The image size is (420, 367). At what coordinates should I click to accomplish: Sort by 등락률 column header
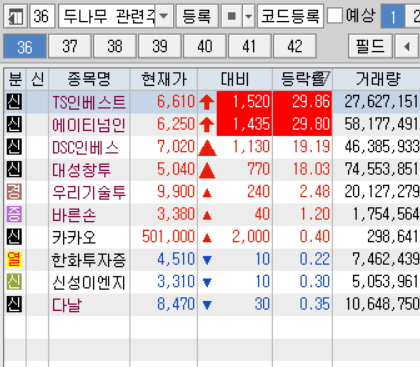(x=302, y=79)
